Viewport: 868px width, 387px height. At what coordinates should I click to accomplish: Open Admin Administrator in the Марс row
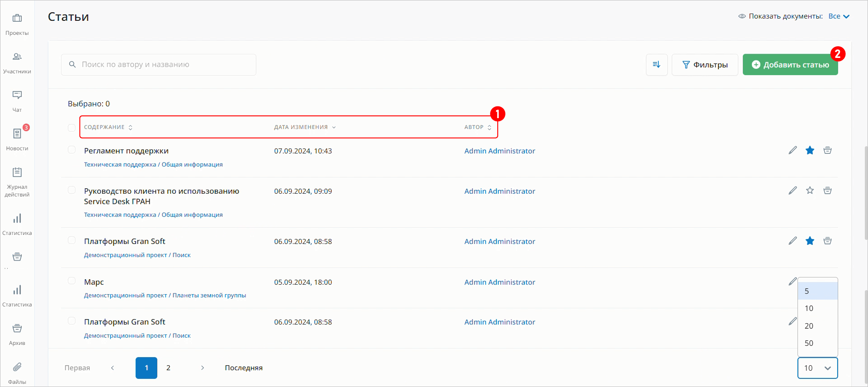(500, 282)
